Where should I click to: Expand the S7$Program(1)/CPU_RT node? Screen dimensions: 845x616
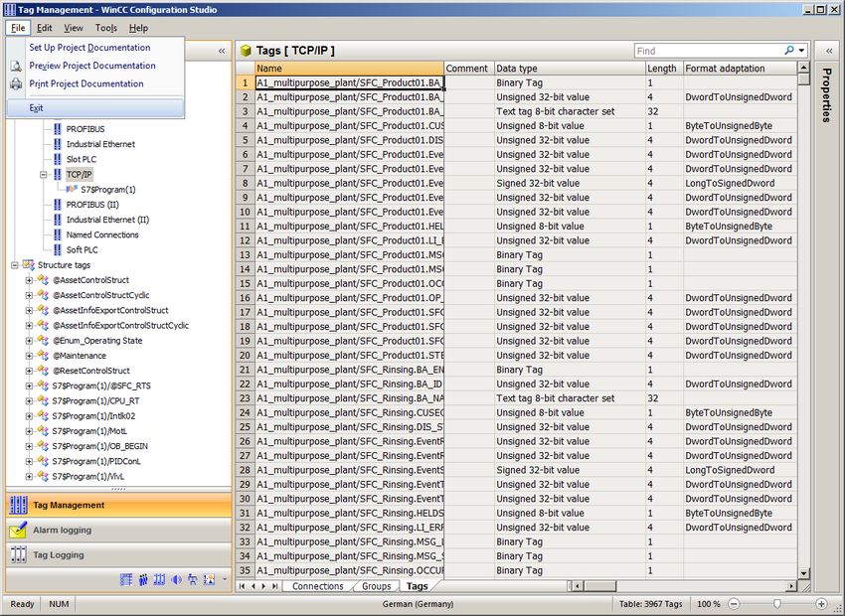pos(29,400)
